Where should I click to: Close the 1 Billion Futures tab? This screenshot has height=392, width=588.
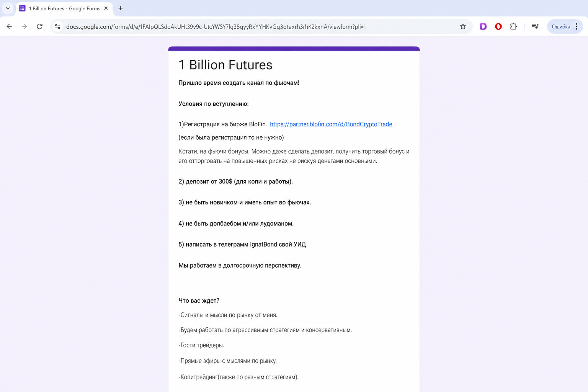106,8
